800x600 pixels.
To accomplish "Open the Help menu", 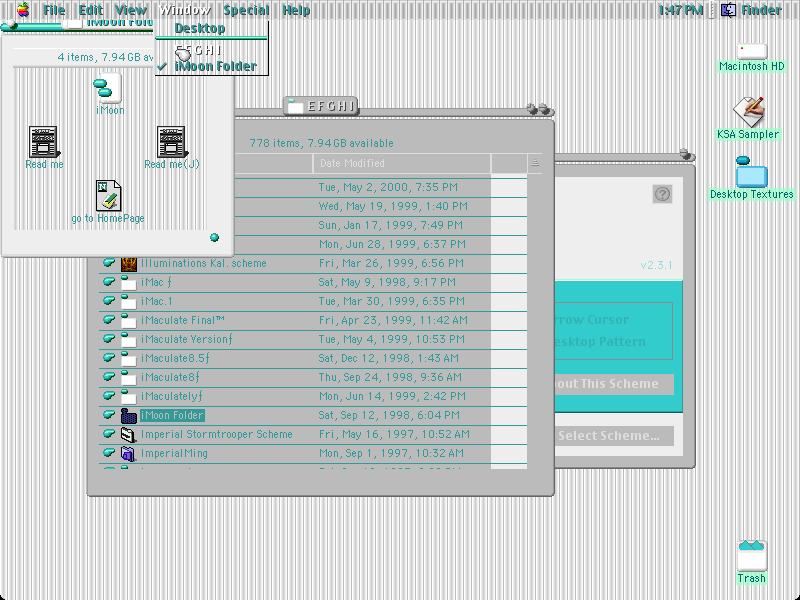I will click(296, 10).
